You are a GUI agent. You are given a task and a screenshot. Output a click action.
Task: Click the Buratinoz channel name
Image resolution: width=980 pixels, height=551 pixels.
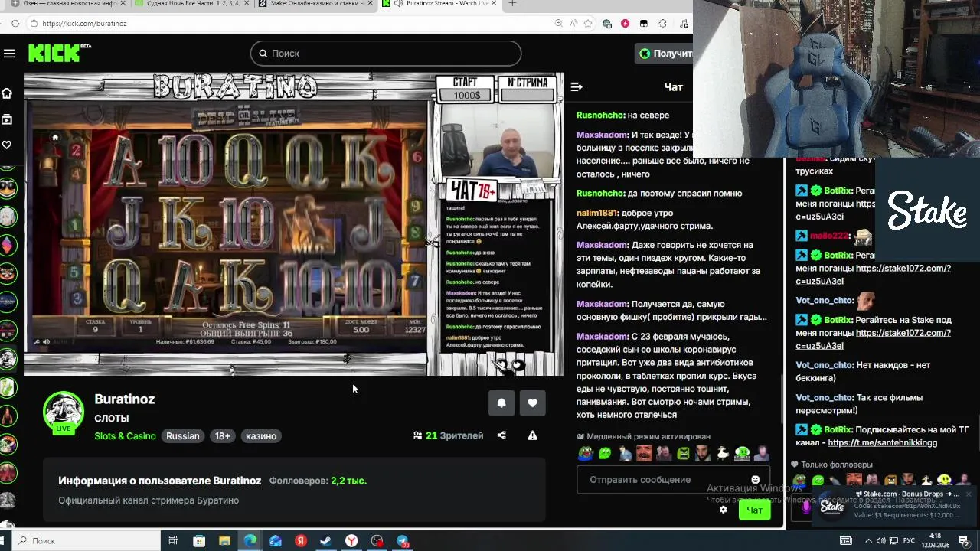(x=125, y=399)
